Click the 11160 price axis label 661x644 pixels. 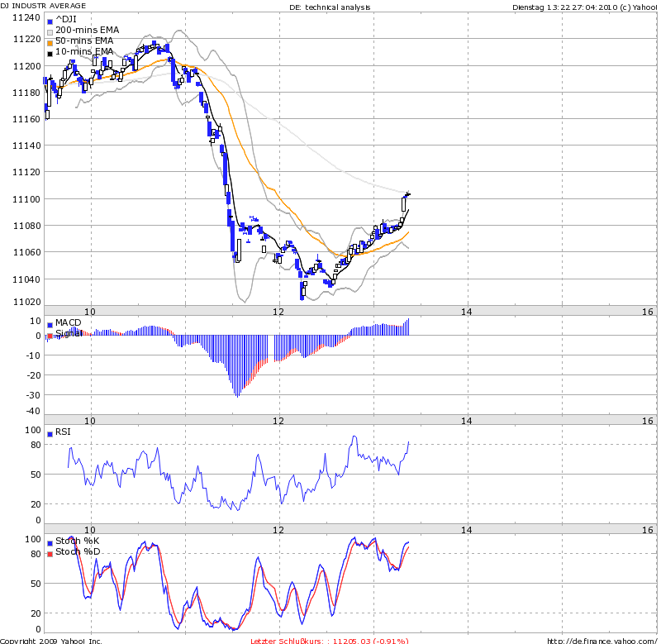pos(26,119)
